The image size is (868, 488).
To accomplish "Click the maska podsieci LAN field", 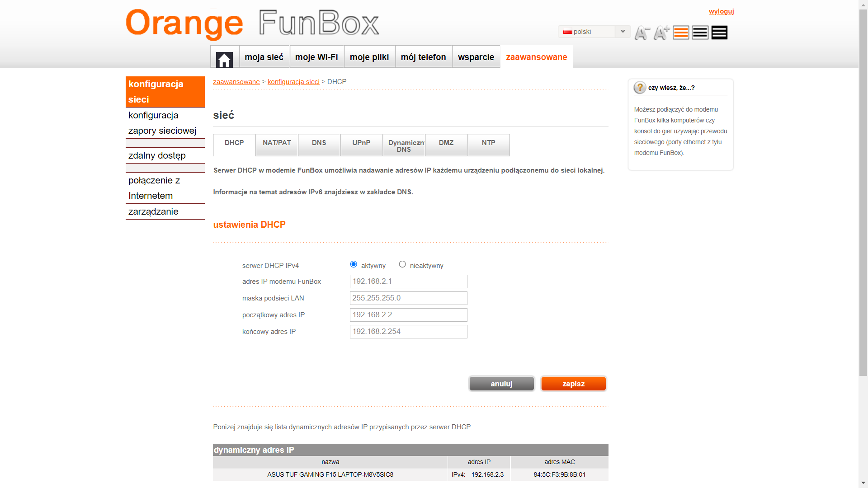I will point(409,298).
